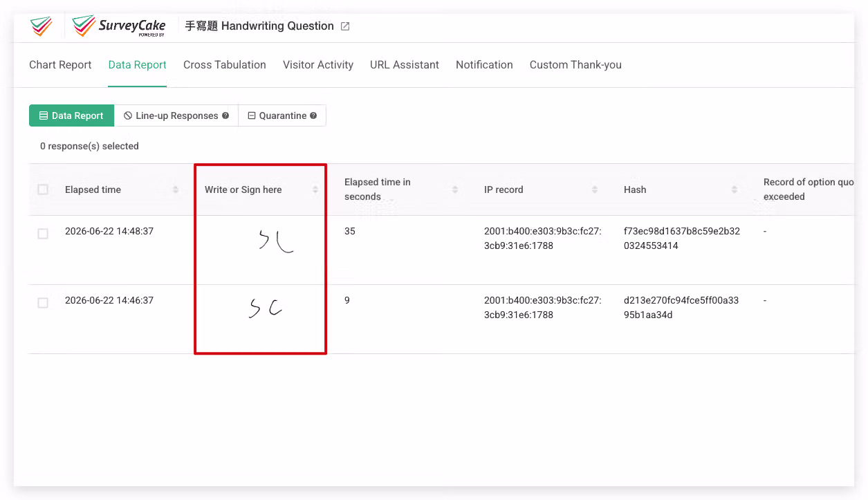Open the handwriting image in first row
Image resolution: width=868 pixels, height=500 pixels.
tap(276, 240)
